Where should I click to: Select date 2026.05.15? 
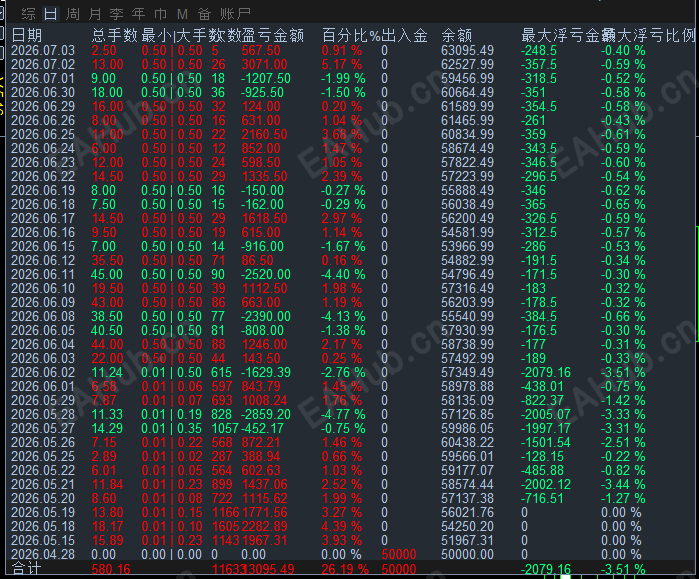click(x=43, y=540)
